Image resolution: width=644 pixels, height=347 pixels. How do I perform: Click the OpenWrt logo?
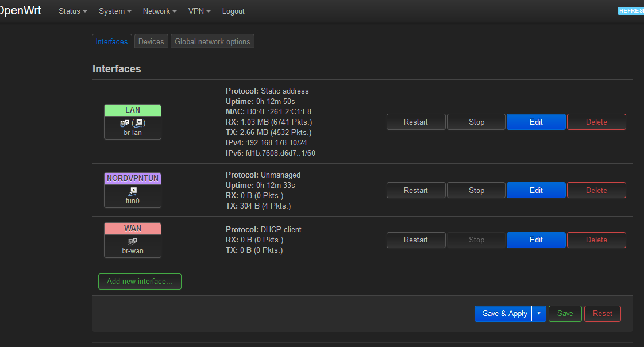(21, 10)
